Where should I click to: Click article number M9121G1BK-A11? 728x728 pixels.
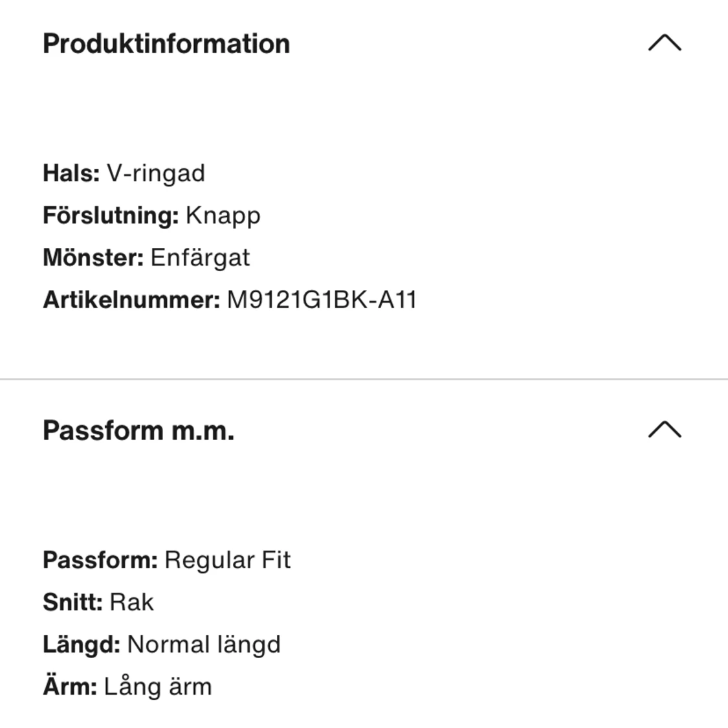[x=322, y=300]
